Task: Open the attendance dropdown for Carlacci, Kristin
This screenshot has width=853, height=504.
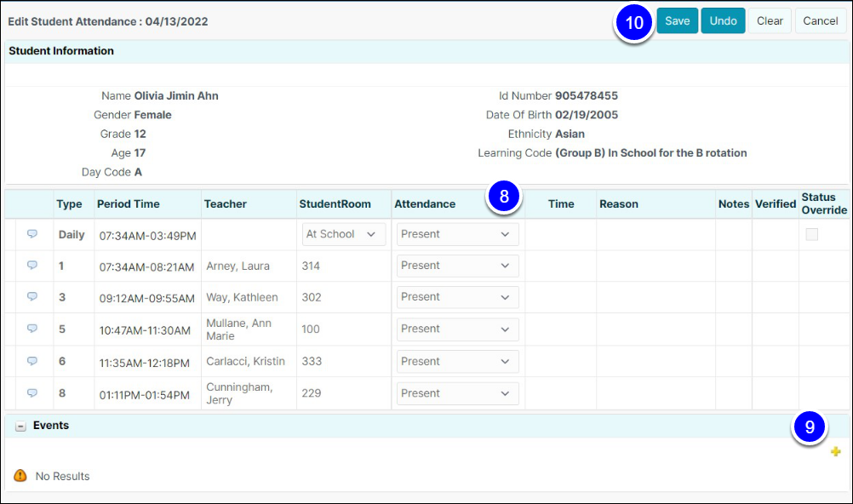Action: coord(457,362)
